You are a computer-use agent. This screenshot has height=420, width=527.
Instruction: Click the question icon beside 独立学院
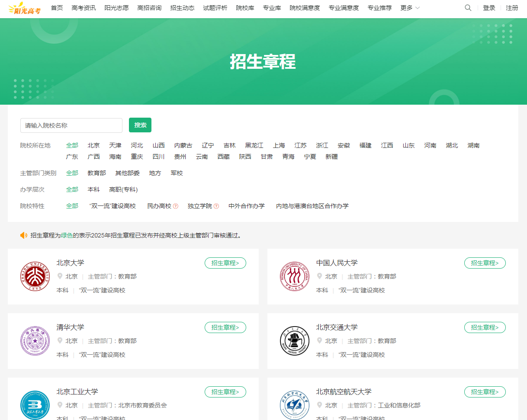click(216, 206)
